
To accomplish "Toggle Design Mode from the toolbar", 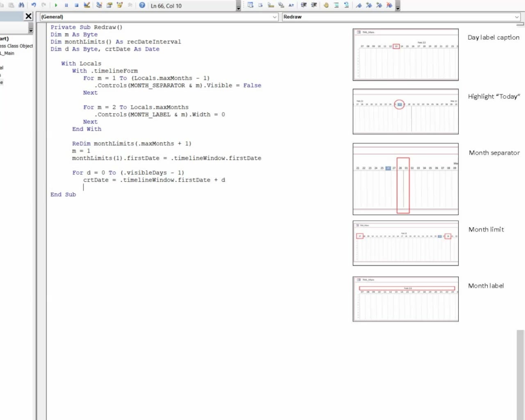I will tap(87, 5).
